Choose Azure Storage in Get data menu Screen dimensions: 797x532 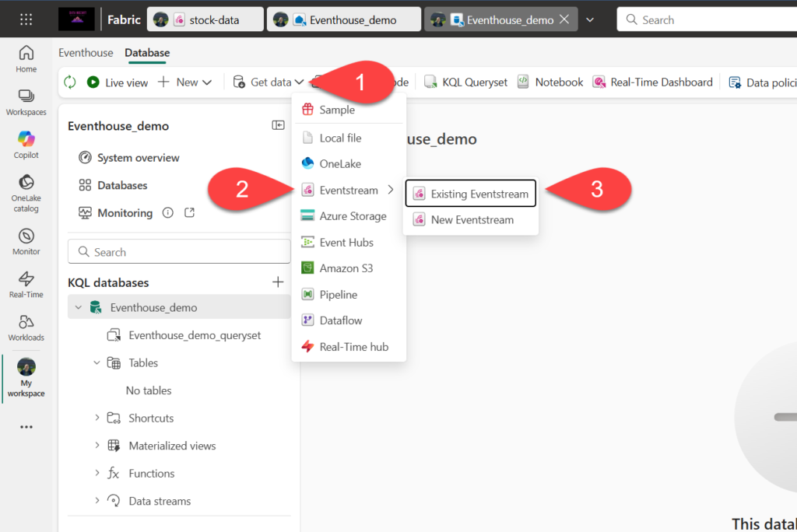click(352, 216)
